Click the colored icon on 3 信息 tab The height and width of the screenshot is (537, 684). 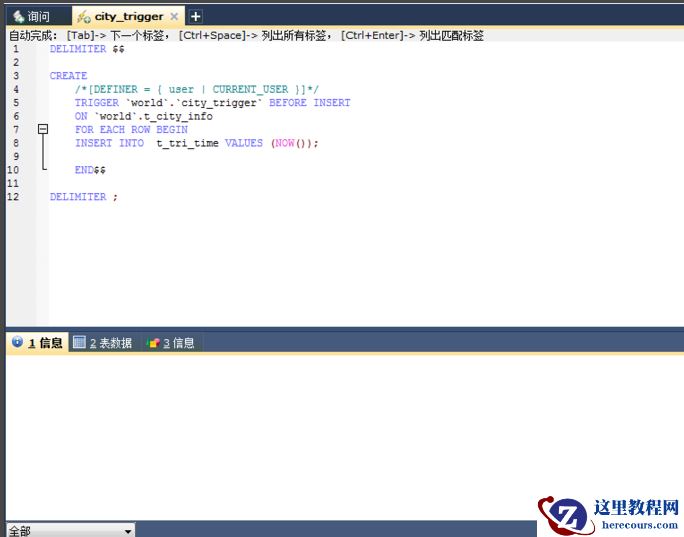(x=153, y=343)
